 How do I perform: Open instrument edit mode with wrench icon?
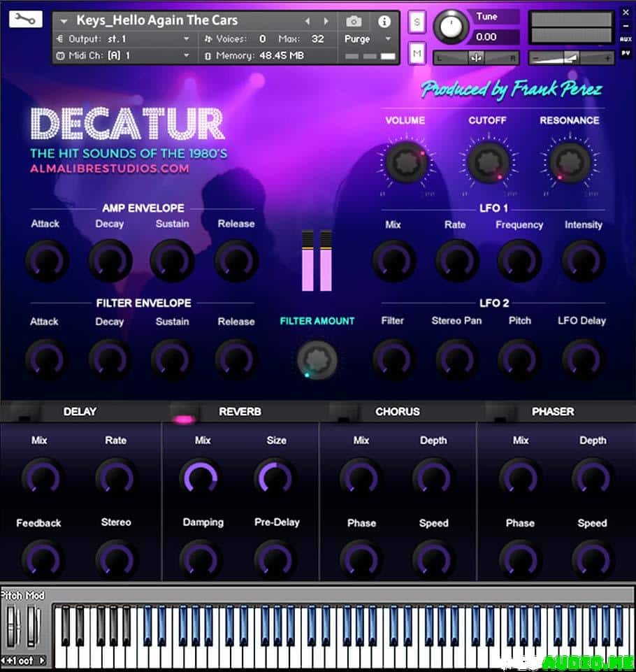click(25, 20)
